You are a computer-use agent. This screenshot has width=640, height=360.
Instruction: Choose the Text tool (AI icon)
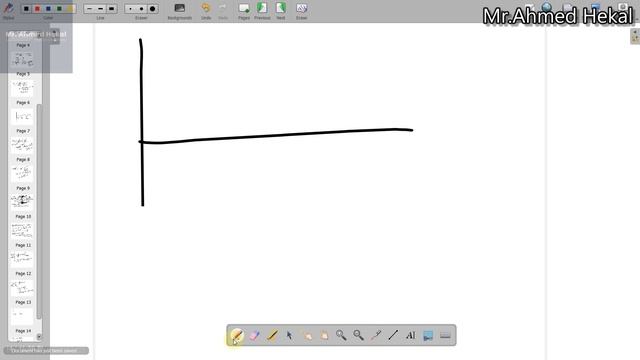pyautogui.click(x=411, y=336)
